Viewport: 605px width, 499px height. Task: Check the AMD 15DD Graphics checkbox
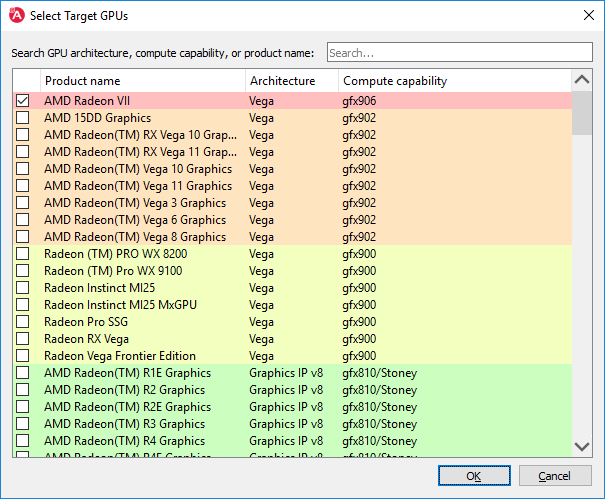click(x=23, y=118)
